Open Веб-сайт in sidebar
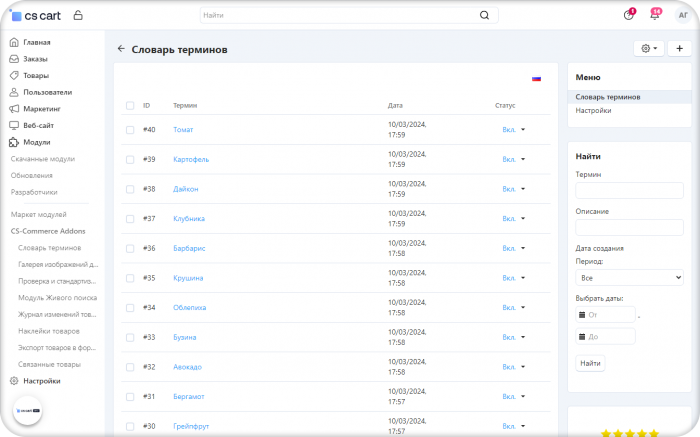The height and width of the screenshot is (437, 700). point(38,125)
